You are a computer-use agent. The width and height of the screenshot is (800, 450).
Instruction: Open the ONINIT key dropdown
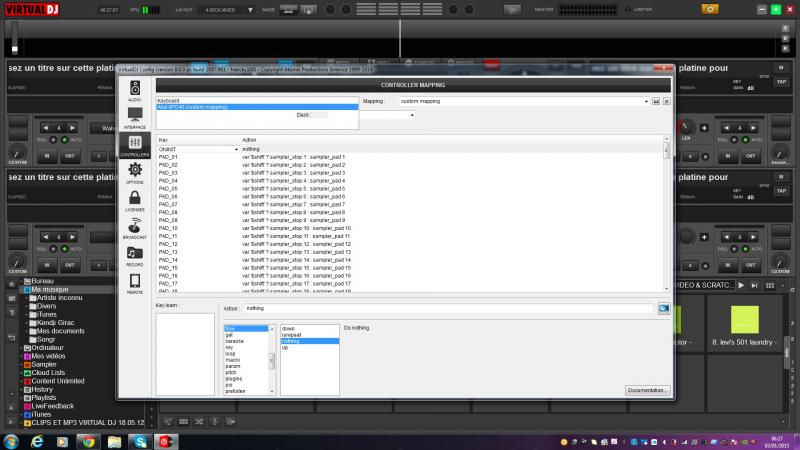tap(236, 149)
